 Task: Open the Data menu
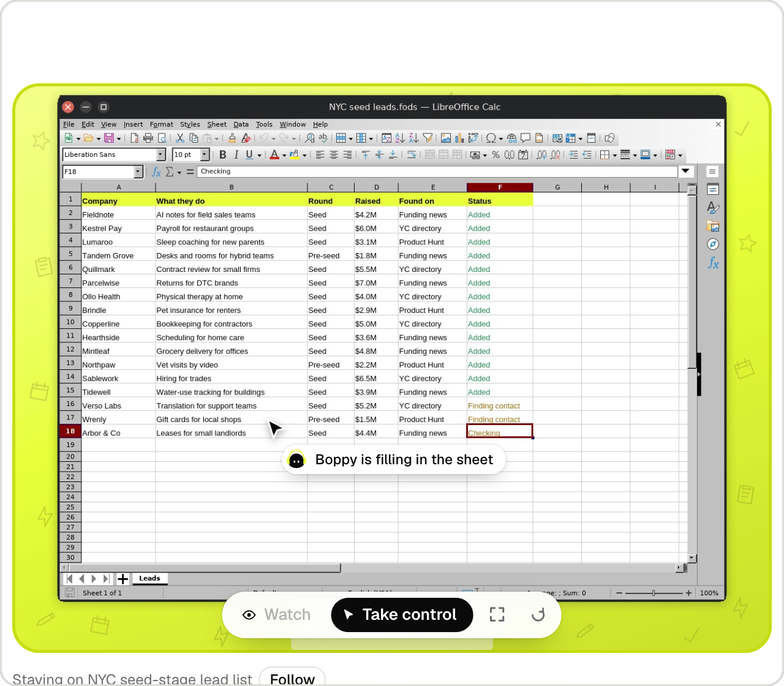(x=241, y=124)
